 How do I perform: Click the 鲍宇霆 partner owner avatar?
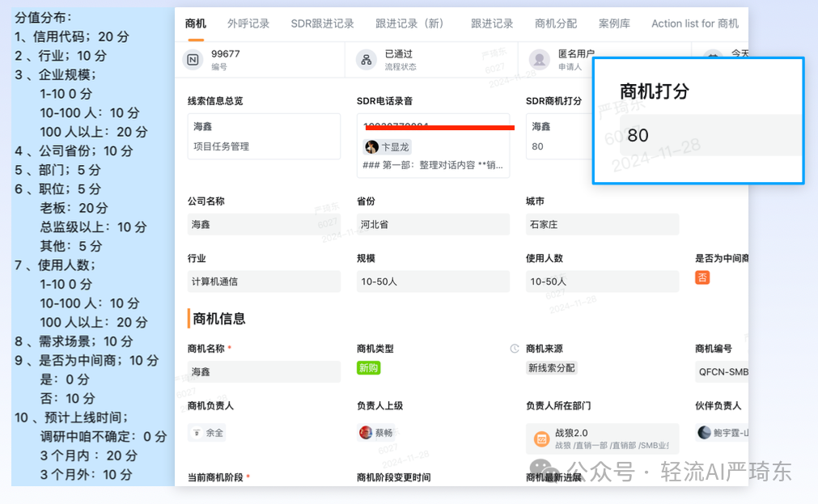[704, 433]
